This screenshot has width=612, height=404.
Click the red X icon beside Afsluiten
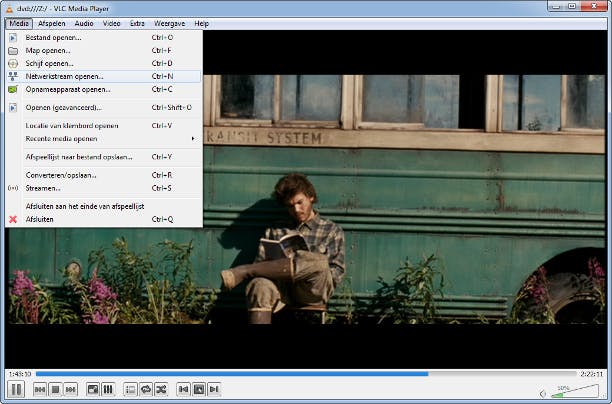coord(13,219)
